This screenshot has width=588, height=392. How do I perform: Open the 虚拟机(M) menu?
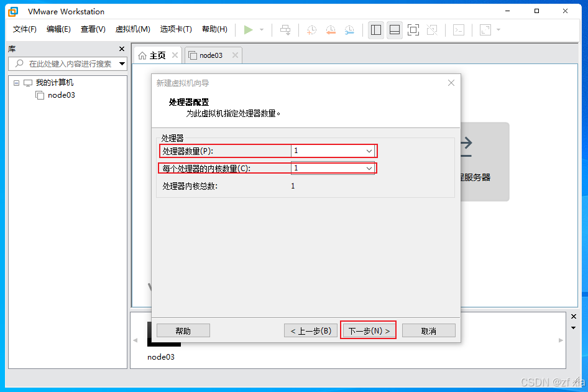pyautogui.click(x=133, y=29)
